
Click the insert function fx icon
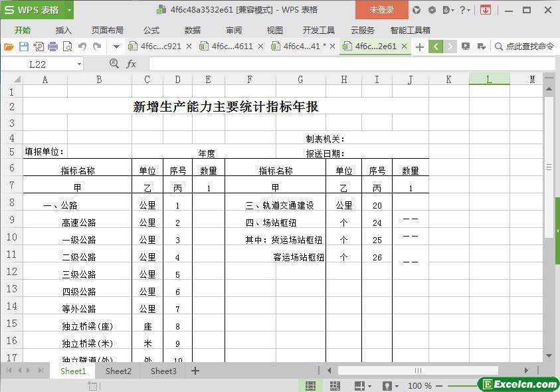click(x=131, y=64)
